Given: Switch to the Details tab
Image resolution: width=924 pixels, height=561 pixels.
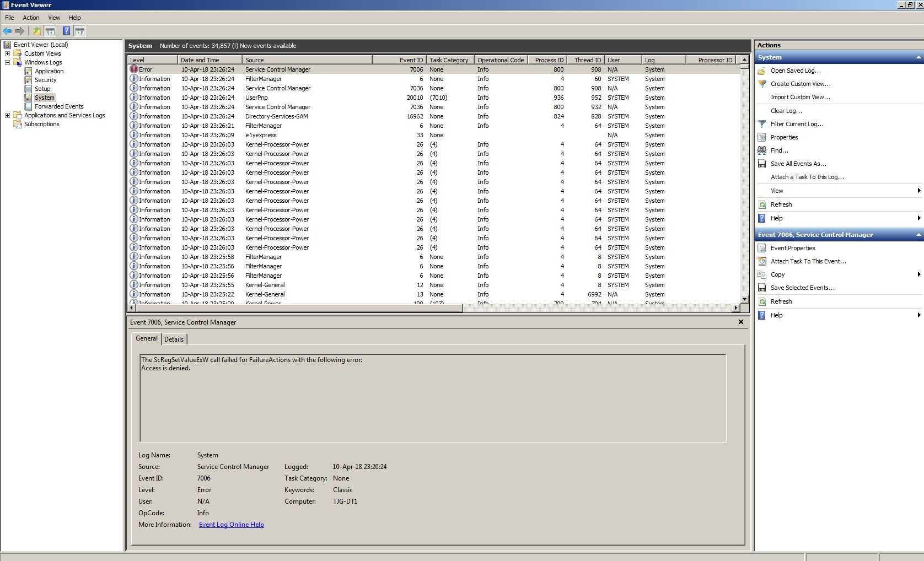Looking at the screenshot, I should click(174, 339).
